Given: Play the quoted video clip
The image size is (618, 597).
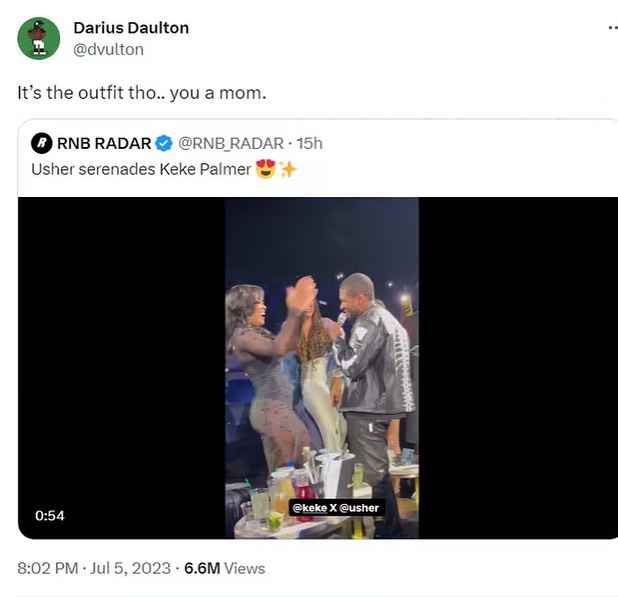Looking at the screenshot, I should coord(322,368).
